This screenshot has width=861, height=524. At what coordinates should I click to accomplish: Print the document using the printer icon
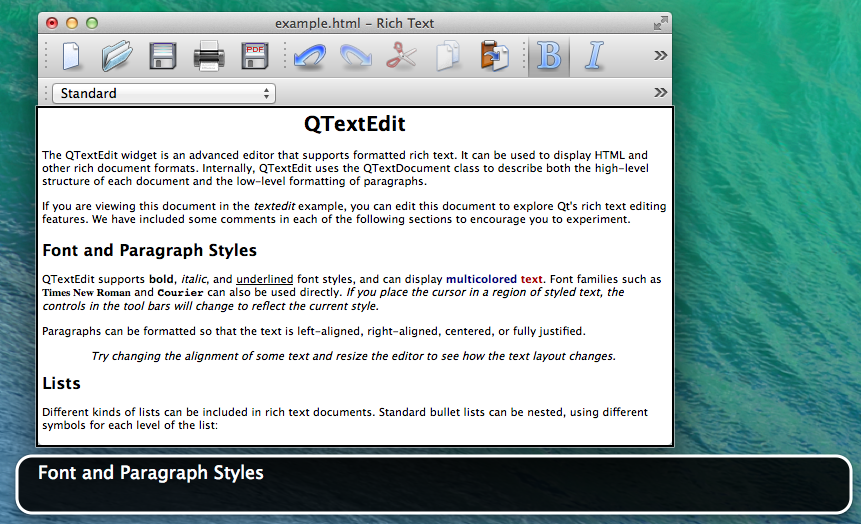[209, 56]
